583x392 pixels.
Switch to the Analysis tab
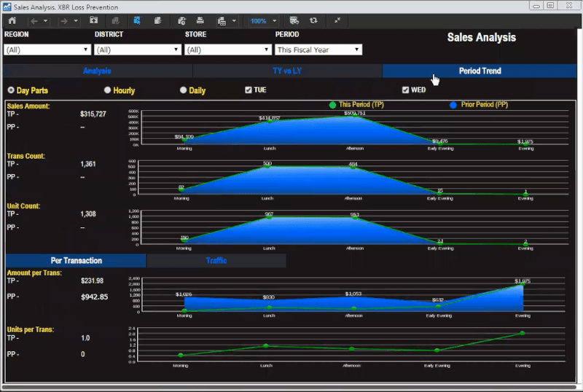[97, 71]
